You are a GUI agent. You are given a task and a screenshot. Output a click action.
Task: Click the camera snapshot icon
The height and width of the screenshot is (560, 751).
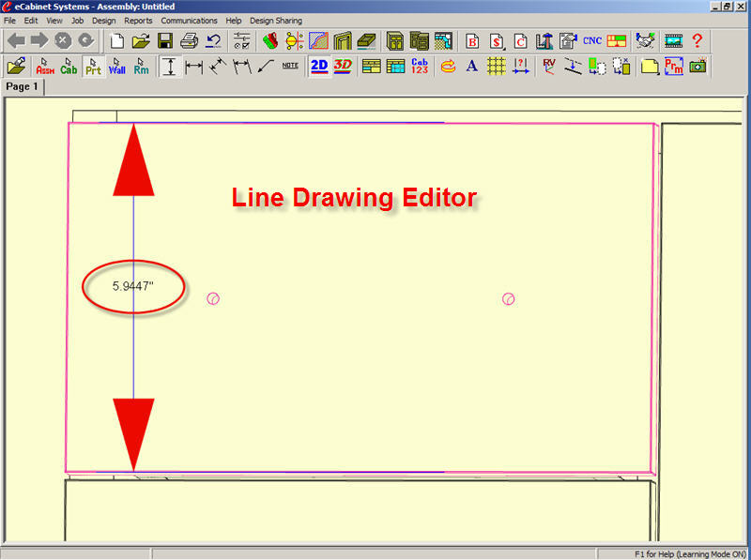(x=697, y=67)
